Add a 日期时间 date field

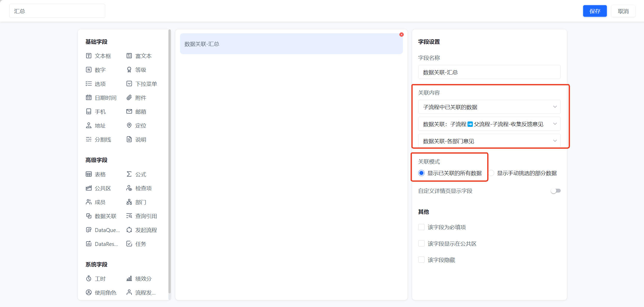[101, 98]
